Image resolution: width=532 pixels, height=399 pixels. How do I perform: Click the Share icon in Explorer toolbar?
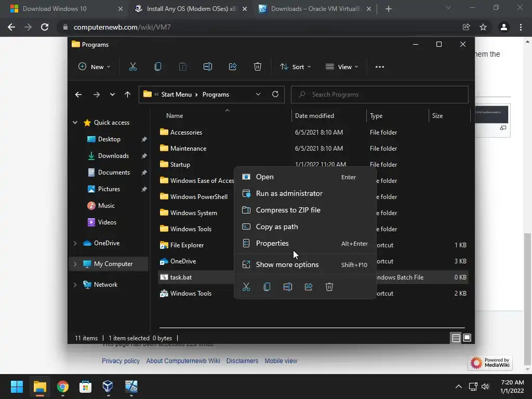[x=233, y=67]
